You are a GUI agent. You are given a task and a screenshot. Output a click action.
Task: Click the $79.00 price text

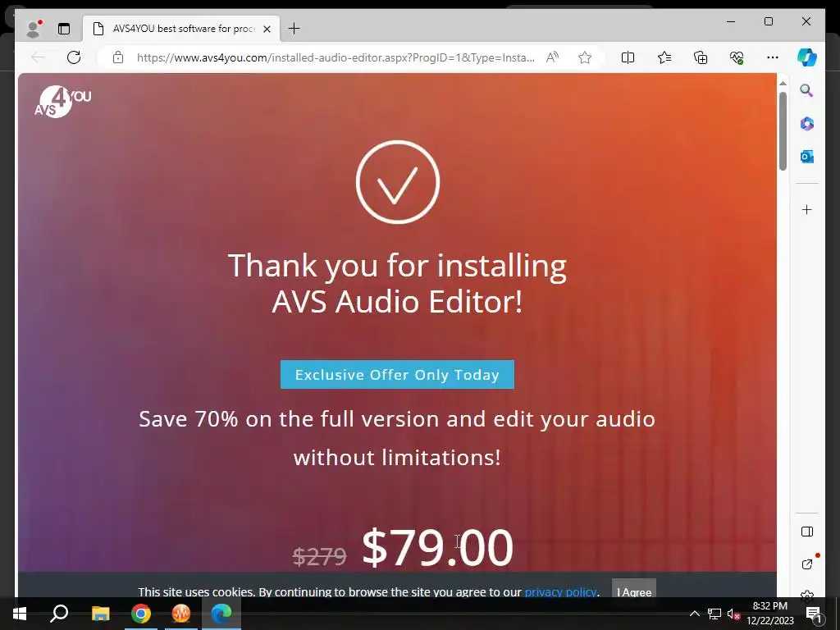coord(438,547)
